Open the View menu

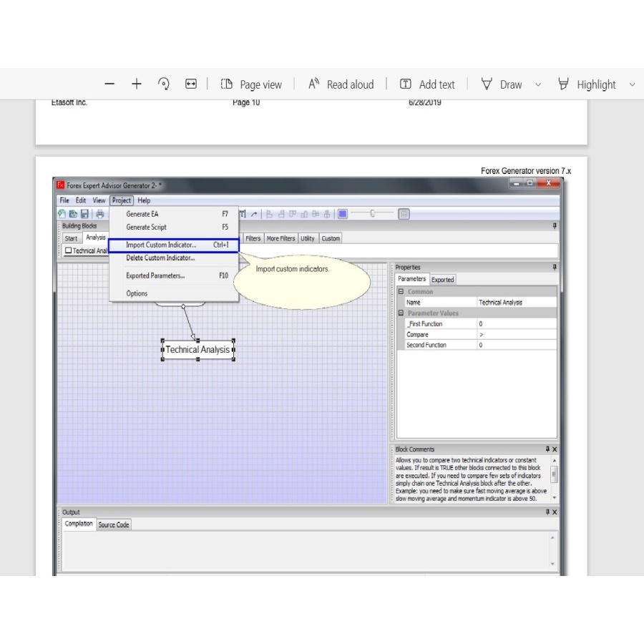99,200
